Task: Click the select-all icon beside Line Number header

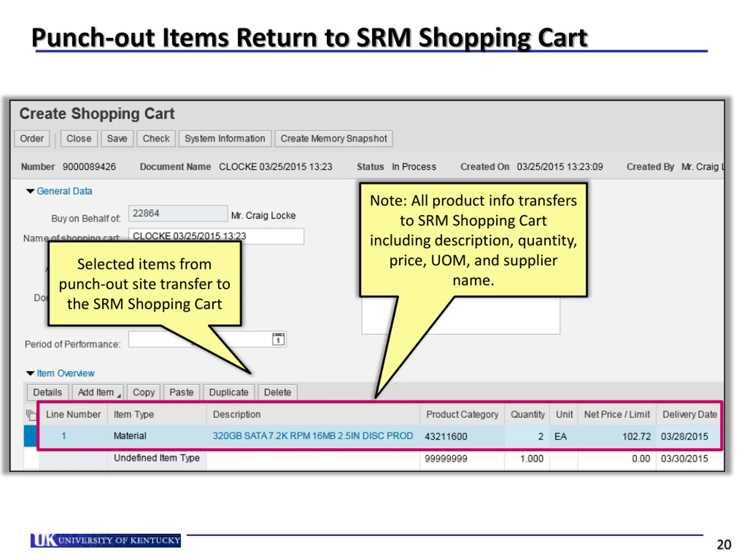Action: point(31,415)
